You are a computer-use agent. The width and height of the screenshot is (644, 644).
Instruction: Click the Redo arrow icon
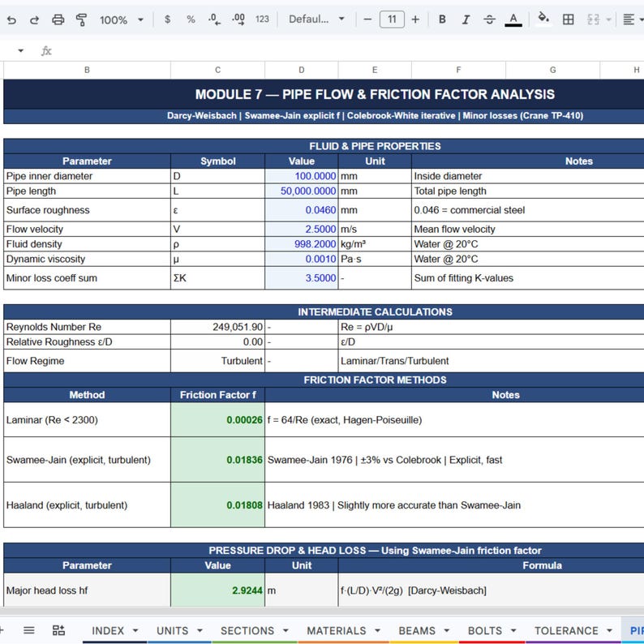pyautogui.click(x=35, y=19)
